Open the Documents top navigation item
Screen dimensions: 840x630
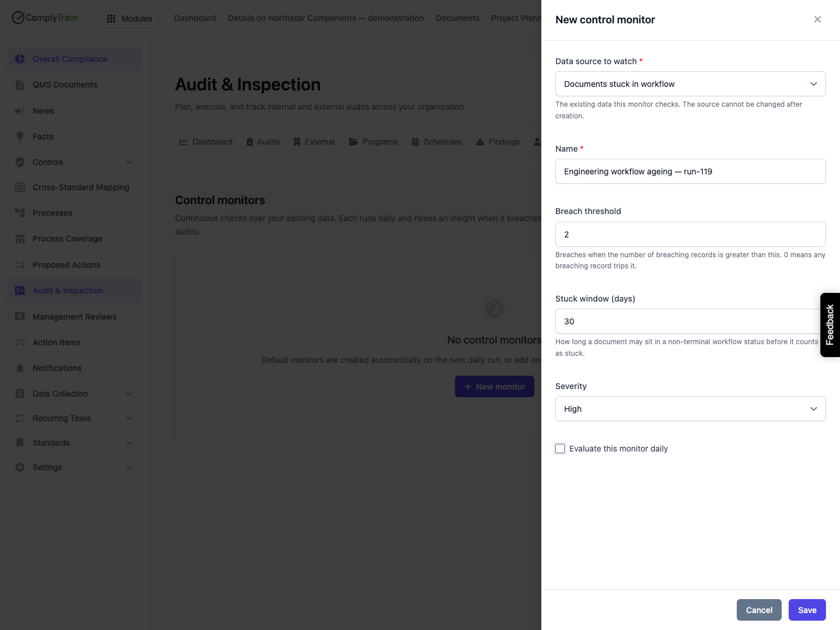click(x=457, y=18)
